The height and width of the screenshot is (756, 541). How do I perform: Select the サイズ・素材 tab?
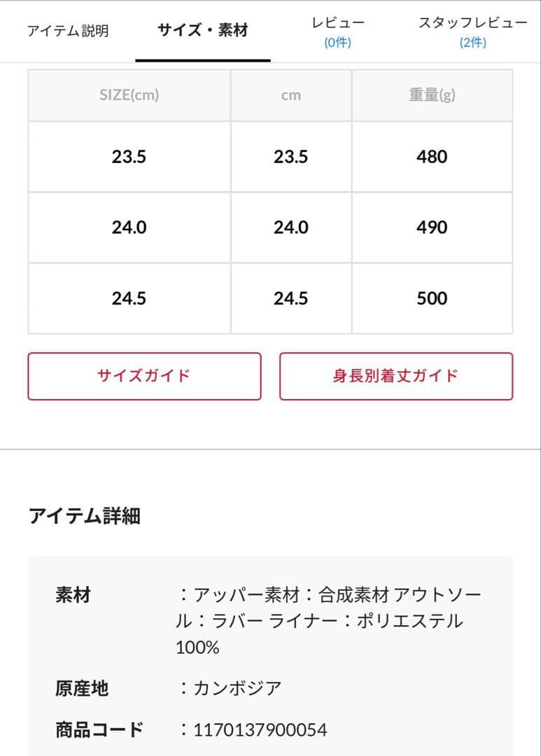(x=202, y=30)
